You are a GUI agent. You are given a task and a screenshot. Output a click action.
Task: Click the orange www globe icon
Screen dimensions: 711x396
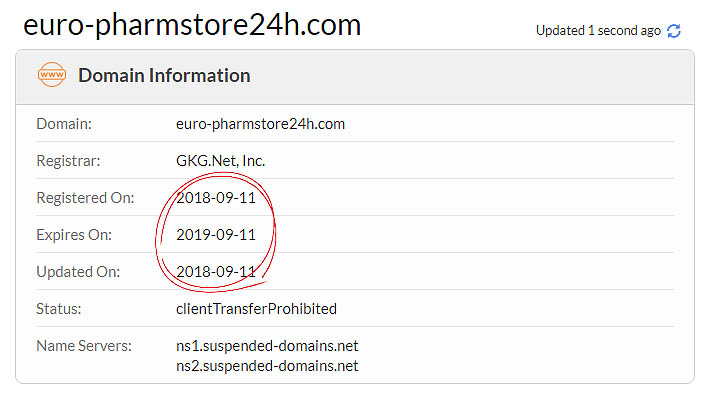coord(52,74)
